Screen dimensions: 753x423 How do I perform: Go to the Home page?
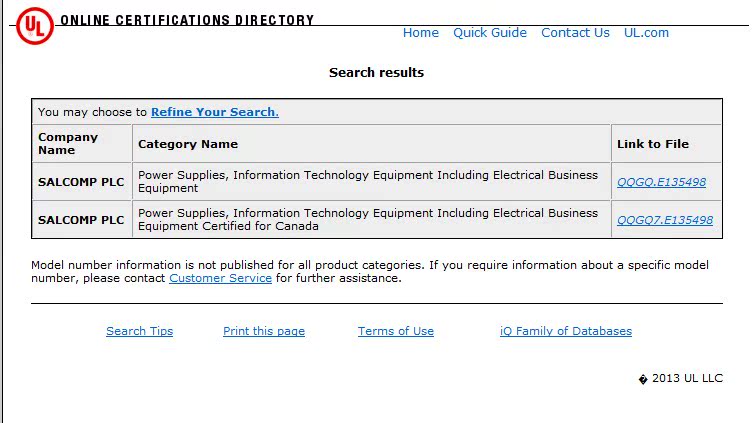click(420, 33)
